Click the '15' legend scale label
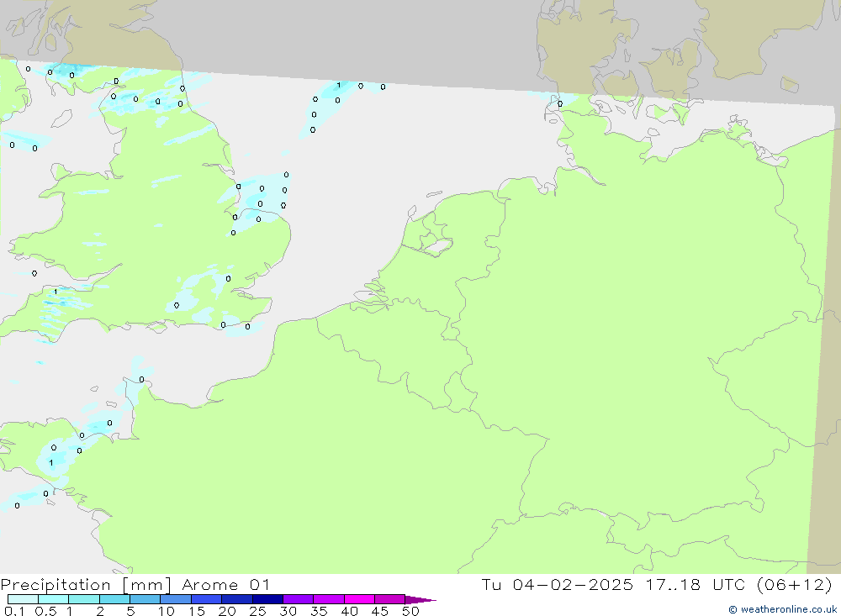 [197, 611]
